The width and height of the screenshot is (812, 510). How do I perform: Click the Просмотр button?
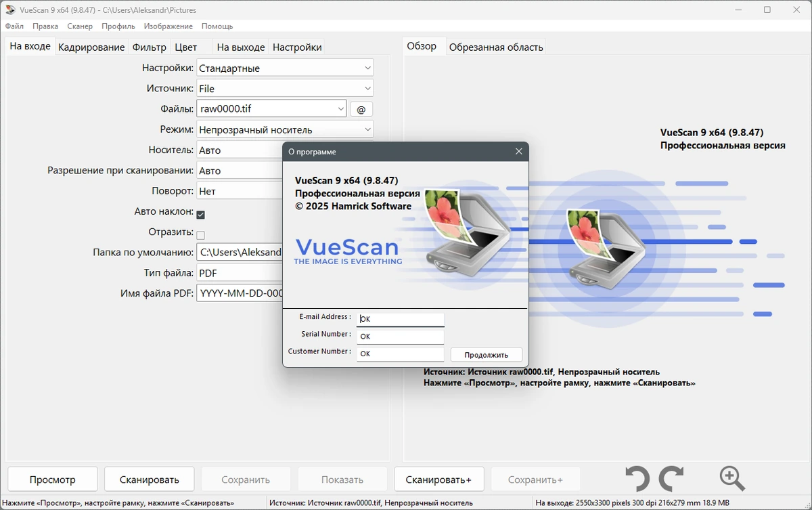tap(53, 479)
